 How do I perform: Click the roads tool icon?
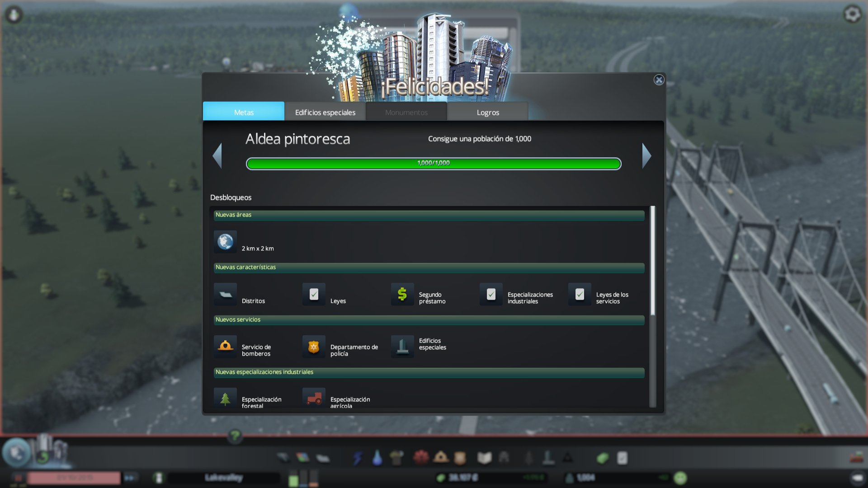coord(283,457)
